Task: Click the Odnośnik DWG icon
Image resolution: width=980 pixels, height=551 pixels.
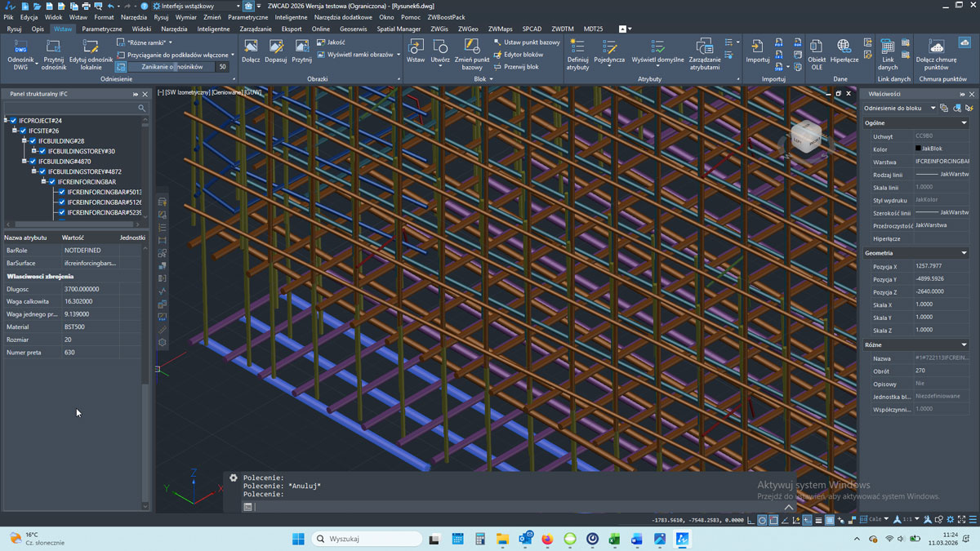Action: (x=20, y=47)
